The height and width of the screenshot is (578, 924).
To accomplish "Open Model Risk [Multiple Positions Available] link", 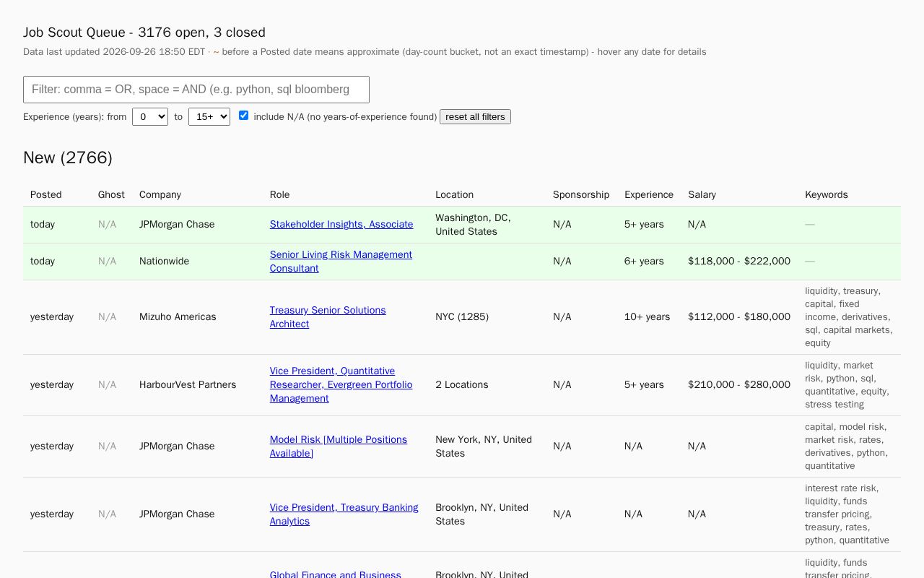I will tap(339, 446).
